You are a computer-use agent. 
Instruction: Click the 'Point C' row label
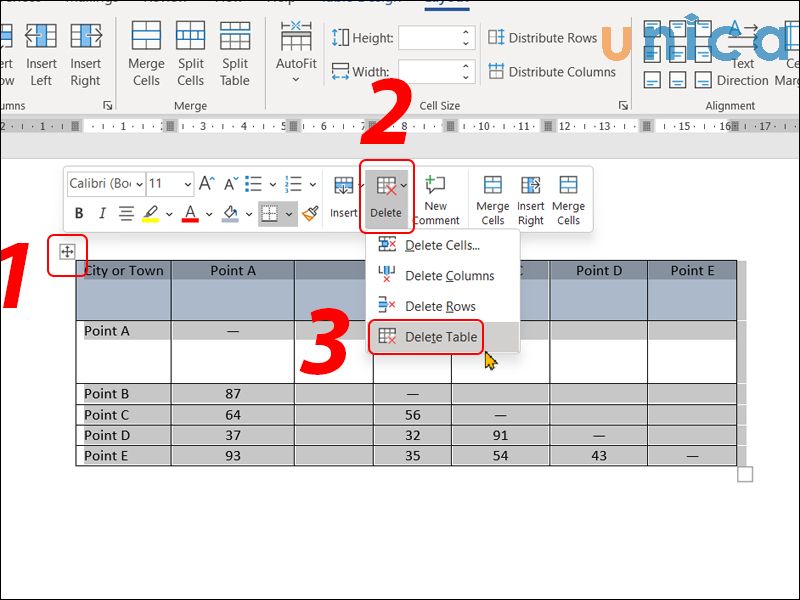(107, 415)
